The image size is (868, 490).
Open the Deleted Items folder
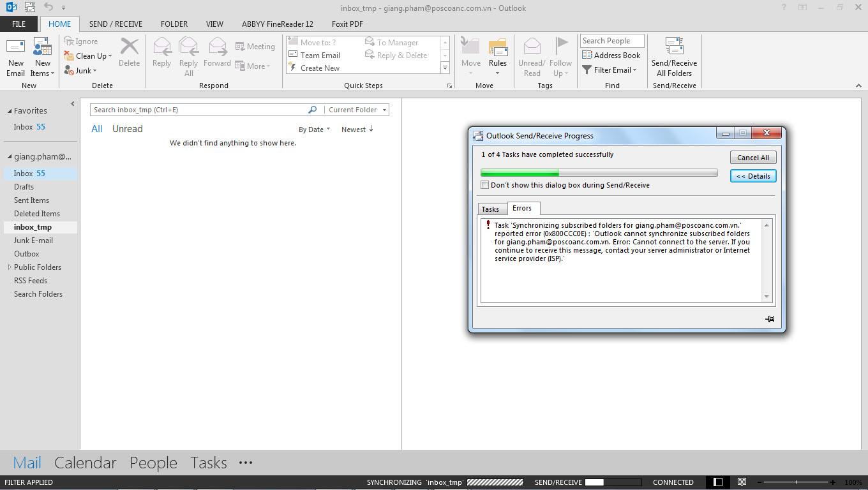37,214
